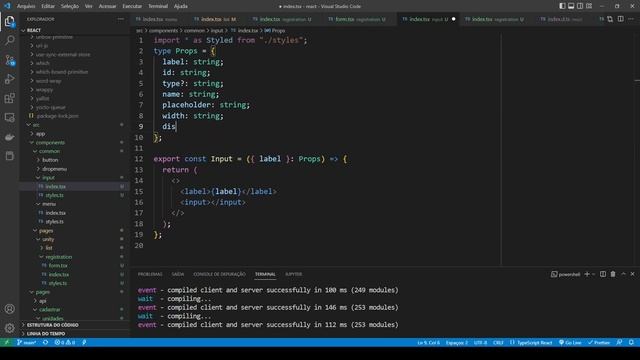Toggle the primary side bar layout button
This screenshot has height=360, width=640.
click(562, 6)
